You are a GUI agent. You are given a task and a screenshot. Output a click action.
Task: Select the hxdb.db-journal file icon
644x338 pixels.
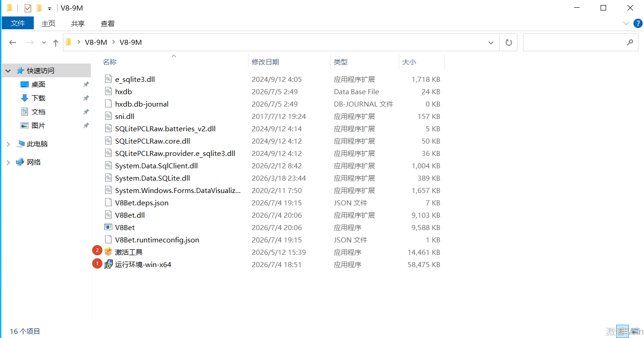coord(108,104)
